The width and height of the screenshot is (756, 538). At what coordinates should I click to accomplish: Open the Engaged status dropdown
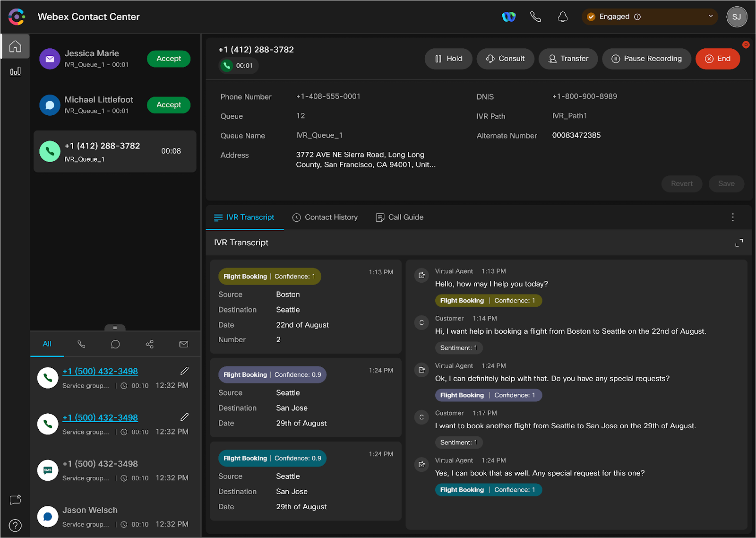point(650,17)
